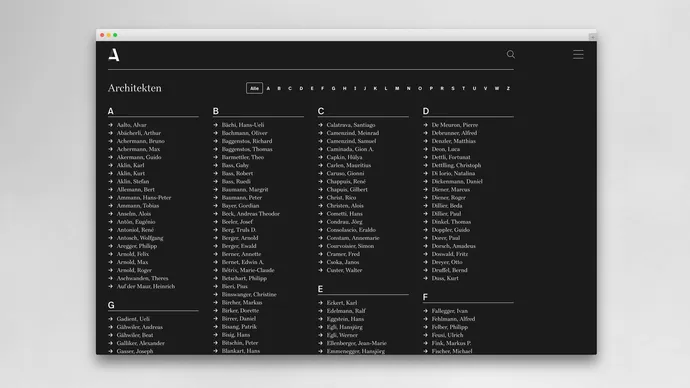Filter architects by letter G in alphabet bar
Screen dimensions: 690x388
pos(334,88)
